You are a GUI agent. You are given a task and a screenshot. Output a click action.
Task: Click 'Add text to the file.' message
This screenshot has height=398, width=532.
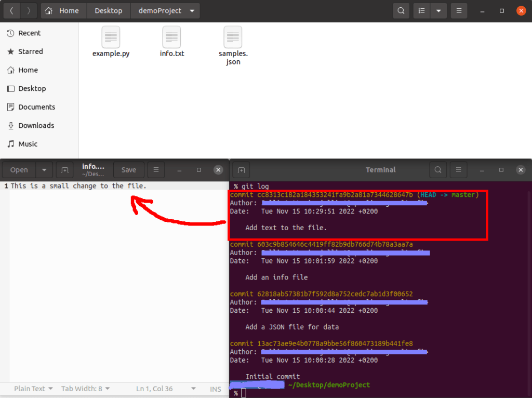point(286,228)
